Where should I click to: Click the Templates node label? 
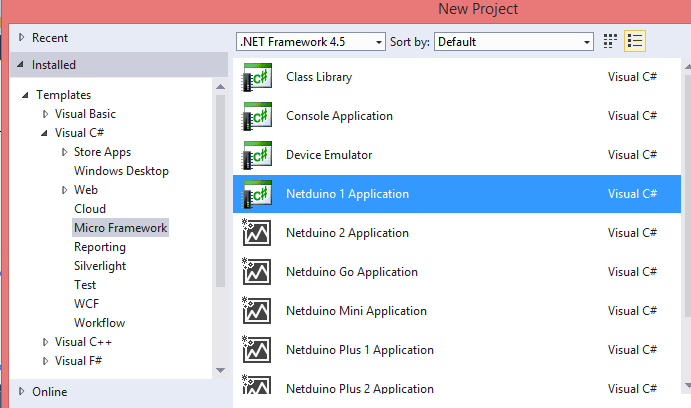coord(63,95)
